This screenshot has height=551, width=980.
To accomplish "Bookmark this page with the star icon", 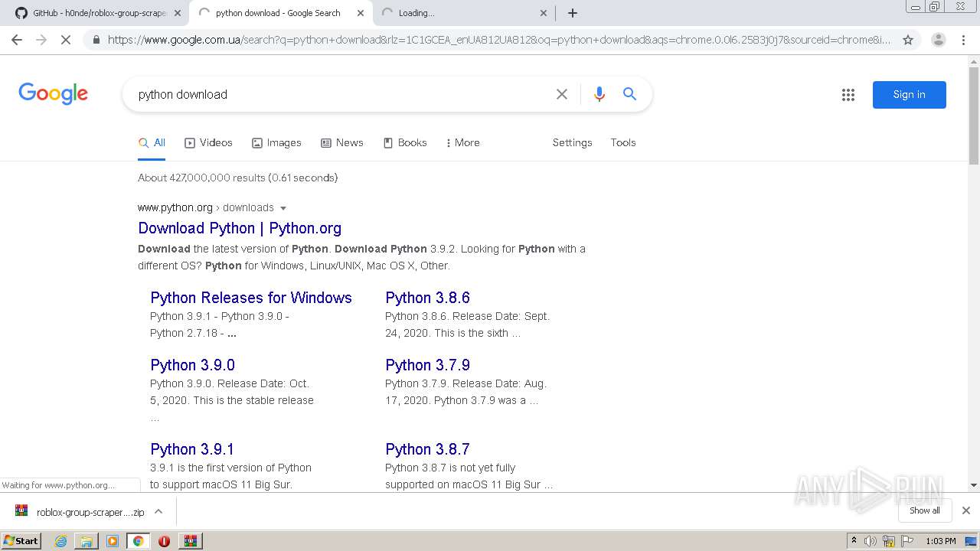I will coord(908,40).
